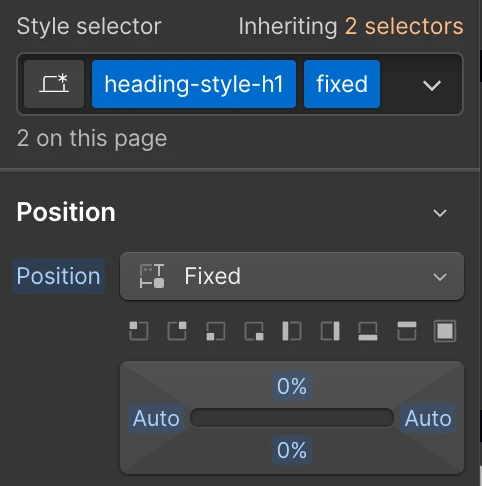This screenshot has width=482, height=486.
Task: Select bottom-right position preset icon
Action: (x=254, y=331)
